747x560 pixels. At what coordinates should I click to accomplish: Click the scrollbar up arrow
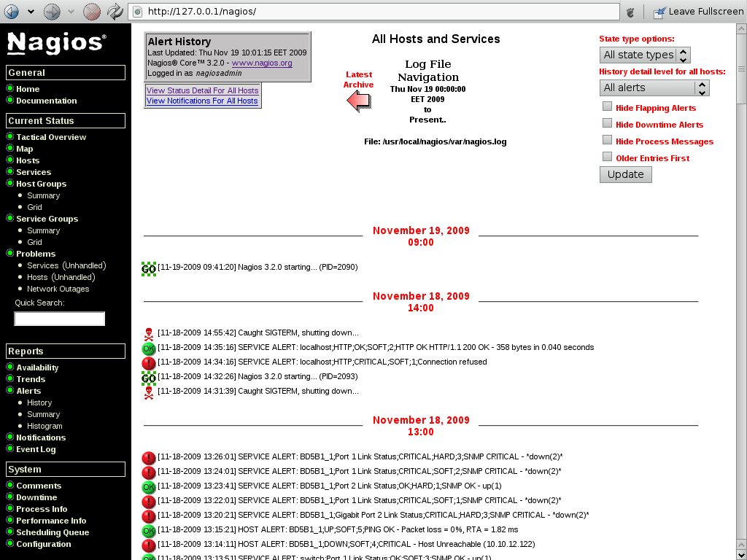coord(741,28)
